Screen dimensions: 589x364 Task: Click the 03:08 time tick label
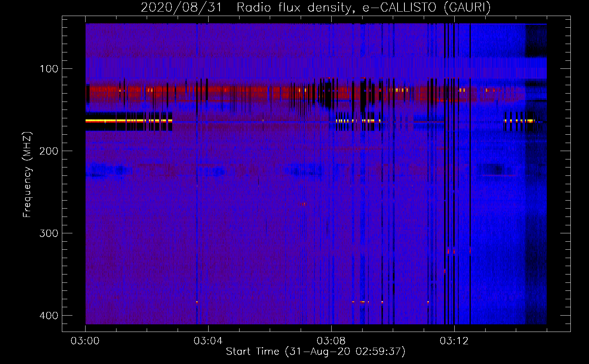(x=331, y=341)
